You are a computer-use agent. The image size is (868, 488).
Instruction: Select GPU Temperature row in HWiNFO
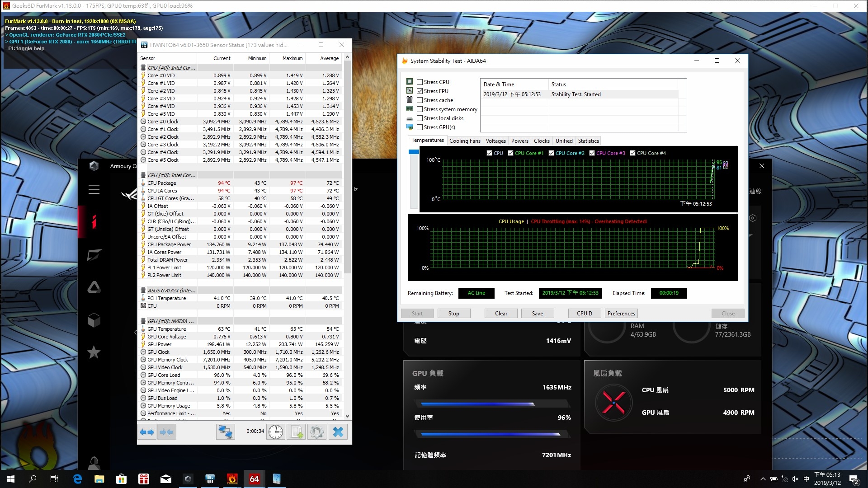pyautogui.click(x=241, y=329)
